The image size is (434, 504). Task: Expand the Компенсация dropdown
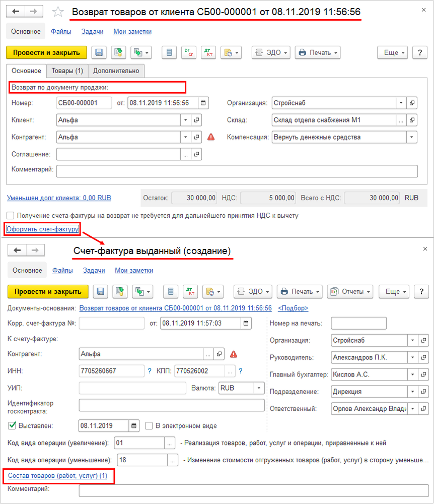point(412,137)
